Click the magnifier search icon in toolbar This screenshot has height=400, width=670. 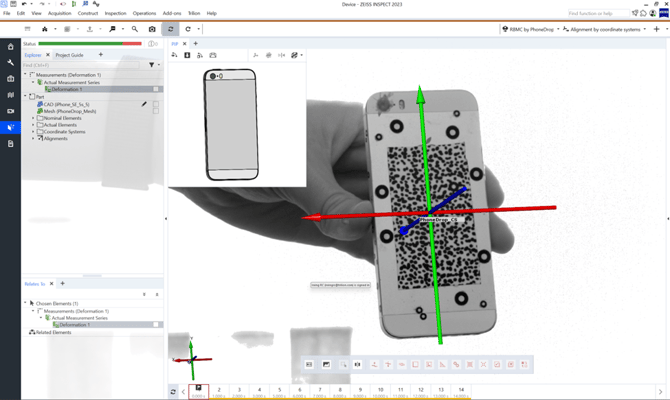[x=135, y=29]
